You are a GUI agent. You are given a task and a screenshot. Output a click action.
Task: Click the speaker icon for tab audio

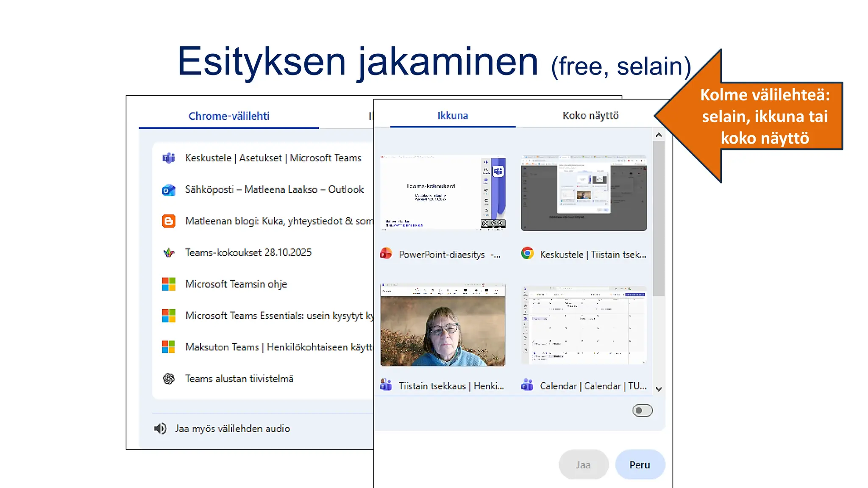pyautogui.click(x=160, y=429)
